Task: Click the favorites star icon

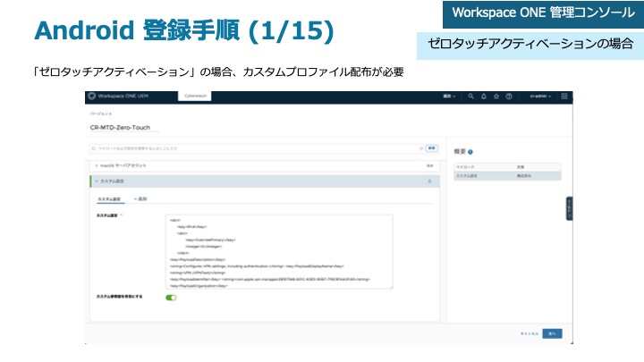Action: [x=496, y=96]
